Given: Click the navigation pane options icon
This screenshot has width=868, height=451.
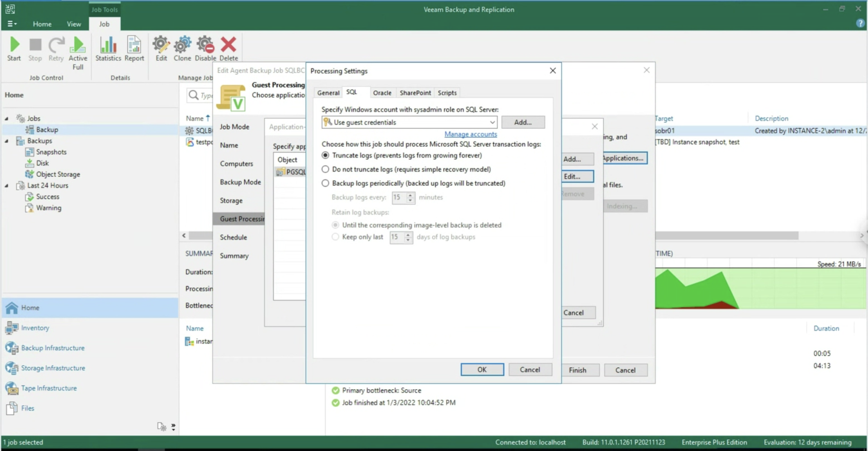Looking at the screenshot, I should click(x=162, y=426).
